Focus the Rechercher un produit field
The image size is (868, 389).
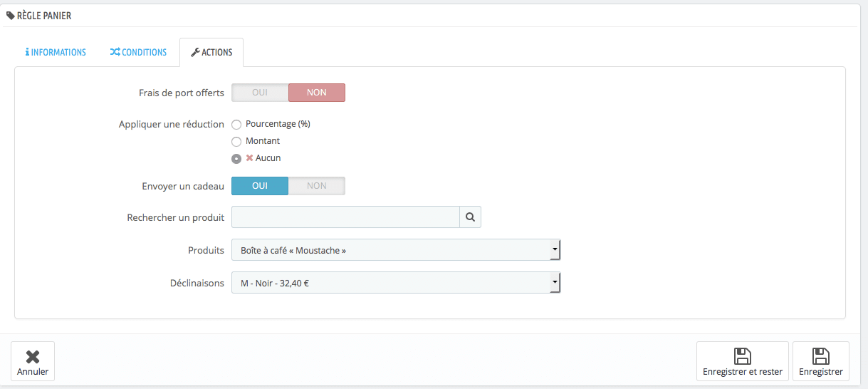345,217
